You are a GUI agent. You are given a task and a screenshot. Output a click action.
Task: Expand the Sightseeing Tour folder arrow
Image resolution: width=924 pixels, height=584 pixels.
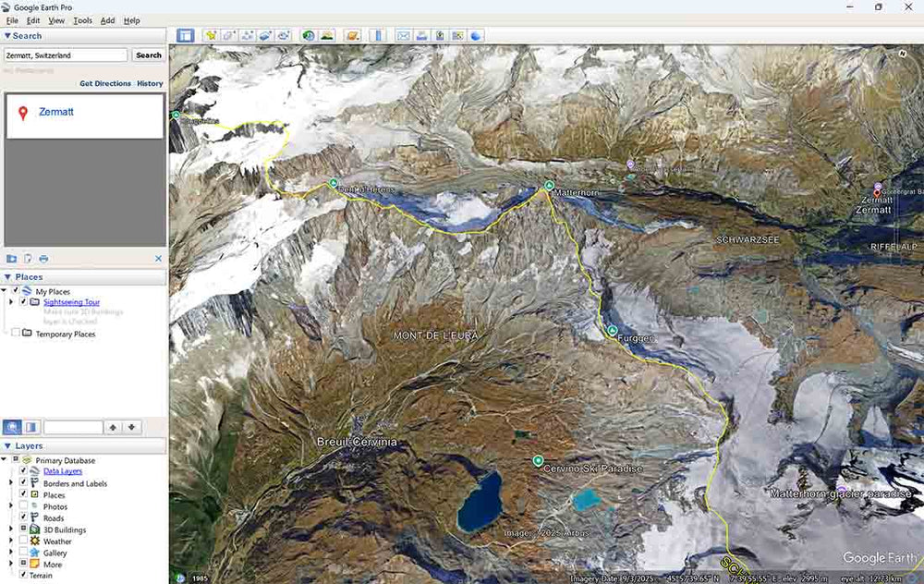tap(10, 302)
